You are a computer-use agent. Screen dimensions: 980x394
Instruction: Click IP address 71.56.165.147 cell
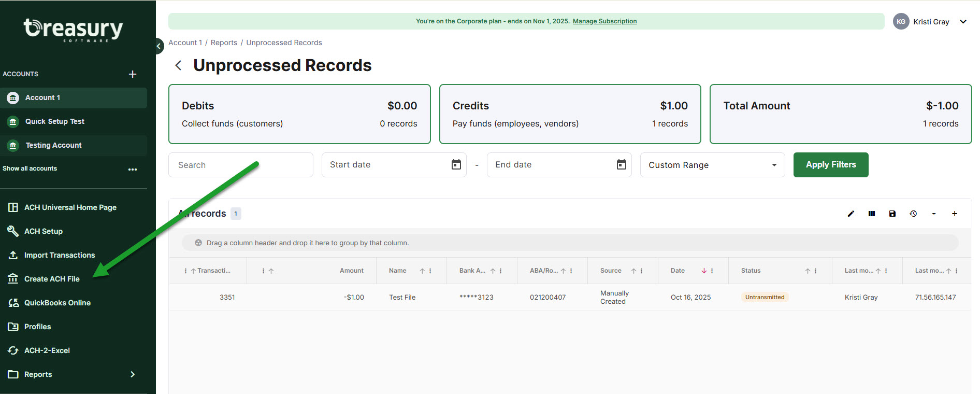click(x=935, y=298)
